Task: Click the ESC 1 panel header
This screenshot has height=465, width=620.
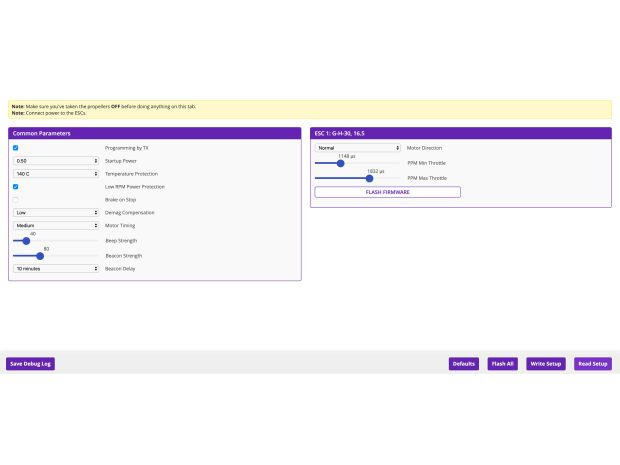Action: tap(461, 133)
